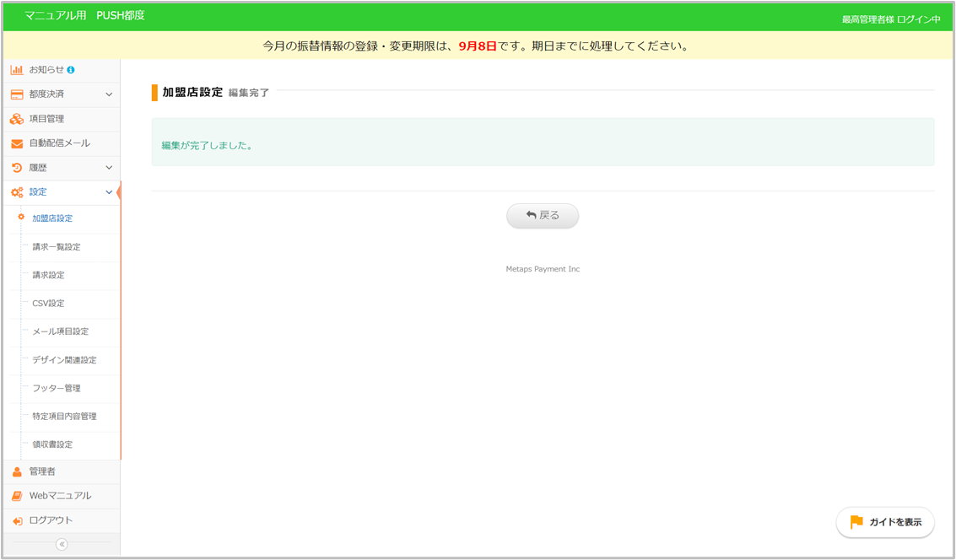Select メール項目設定 submenu item

(60, 331)
